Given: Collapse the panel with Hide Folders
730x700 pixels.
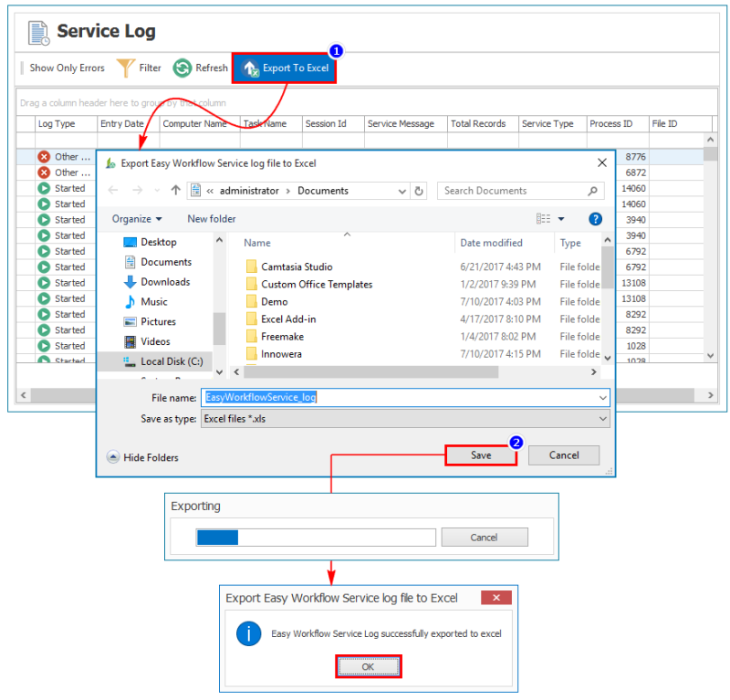Looking at the screenshot, I should (x=142, y=457).
